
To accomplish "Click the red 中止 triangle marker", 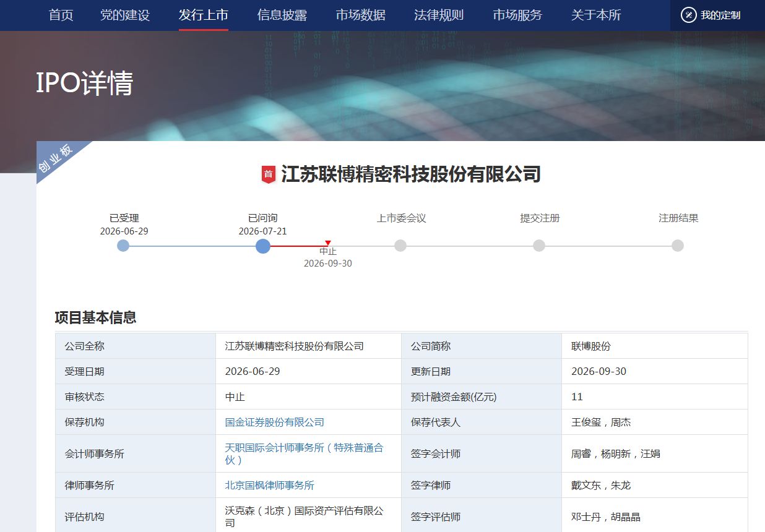I will [328, 243].
